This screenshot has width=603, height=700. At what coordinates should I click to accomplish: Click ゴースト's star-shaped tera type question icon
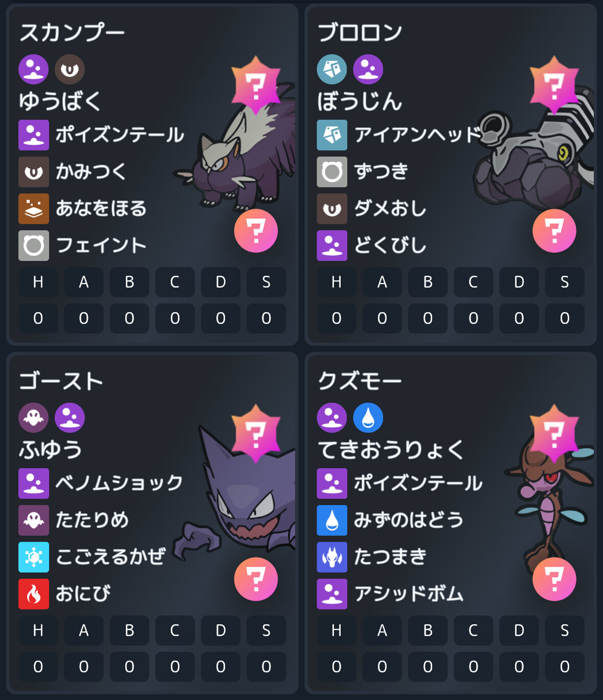[256, 434]
